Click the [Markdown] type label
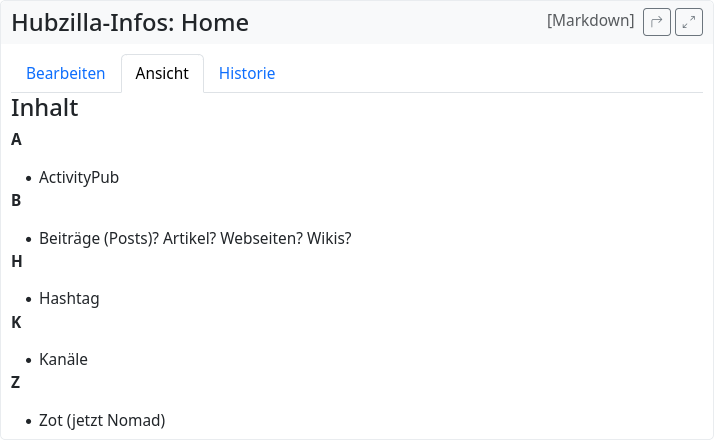The width and height of the screenshot is (714, 440). (x=590, y=21)
